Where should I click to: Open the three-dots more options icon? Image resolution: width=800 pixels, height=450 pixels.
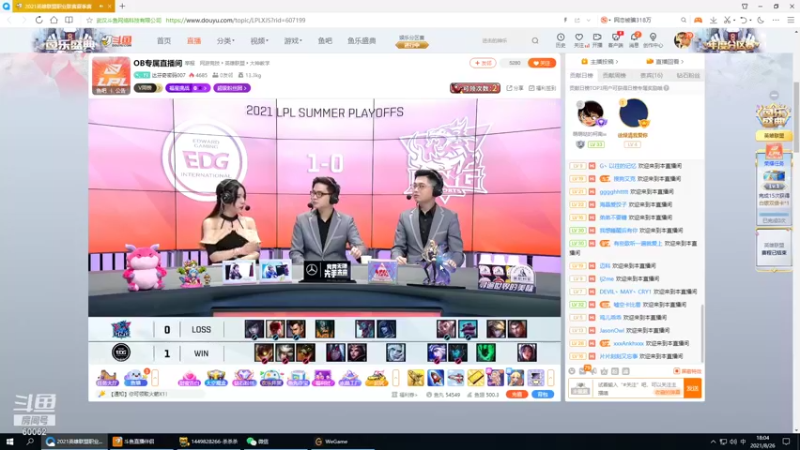point(776,20)
